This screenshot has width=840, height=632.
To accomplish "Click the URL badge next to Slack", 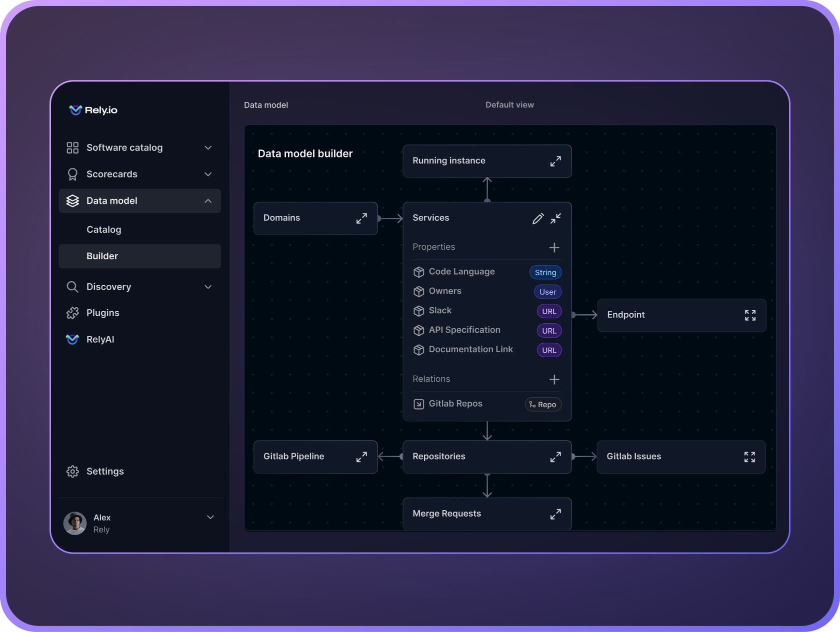I will tap(549, 311).
